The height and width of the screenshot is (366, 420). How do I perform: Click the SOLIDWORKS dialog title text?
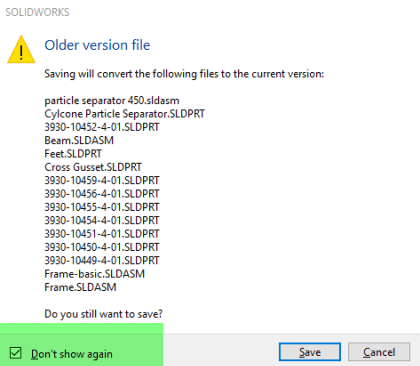point(37,12)
